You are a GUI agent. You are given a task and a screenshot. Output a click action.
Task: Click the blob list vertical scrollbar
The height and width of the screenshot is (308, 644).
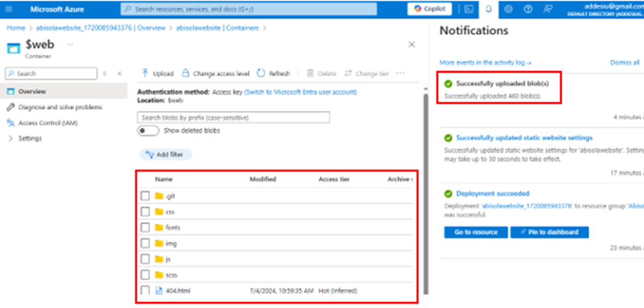tap(425, 194)
